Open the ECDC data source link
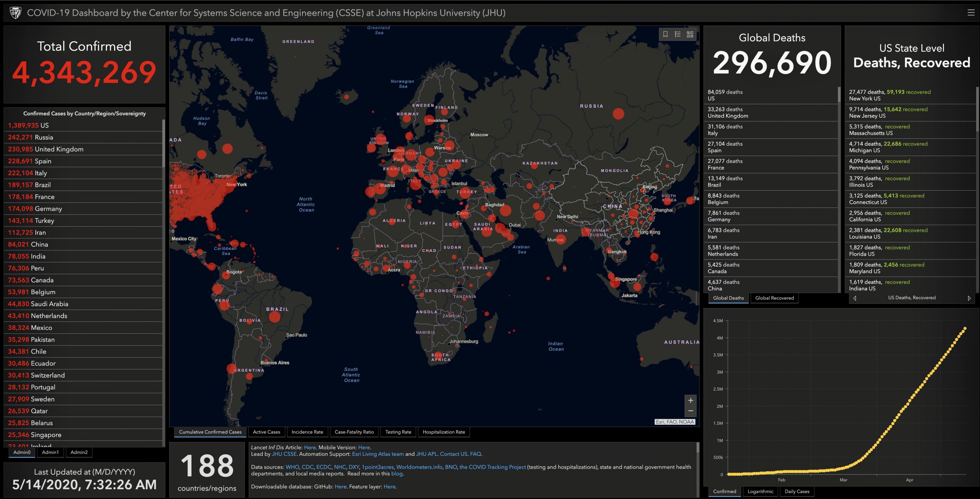 pos(323,467)
